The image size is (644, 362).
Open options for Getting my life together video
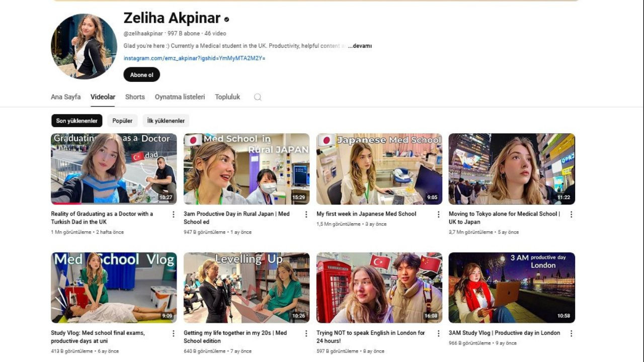pos(306,333)
